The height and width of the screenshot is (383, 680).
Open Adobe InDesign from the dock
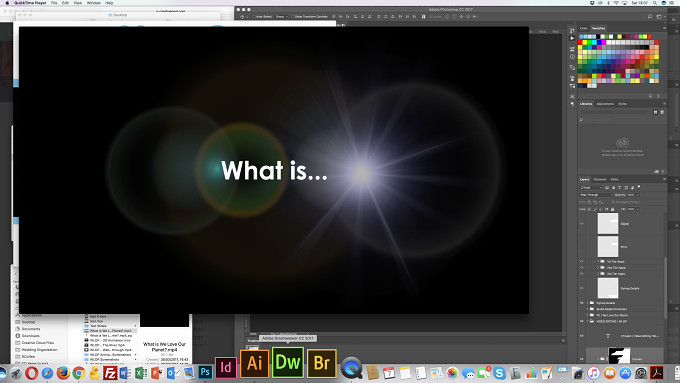click(x=226, y=367)
